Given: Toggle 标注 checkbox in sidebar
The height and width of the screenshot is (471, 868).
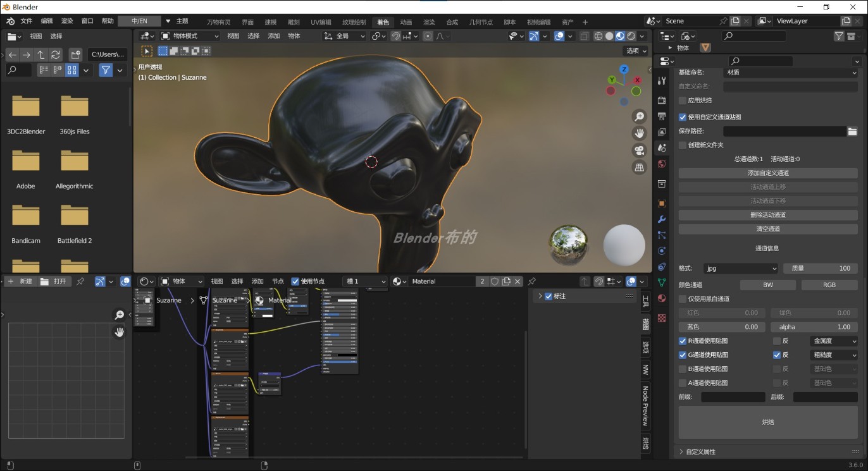Looking at the screenshot, I should [549, 297].
